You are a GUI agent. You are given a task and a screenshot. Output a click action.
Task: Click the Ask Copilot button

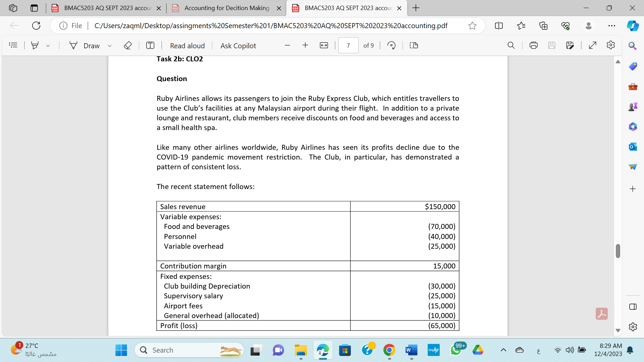tap(238, 46)
